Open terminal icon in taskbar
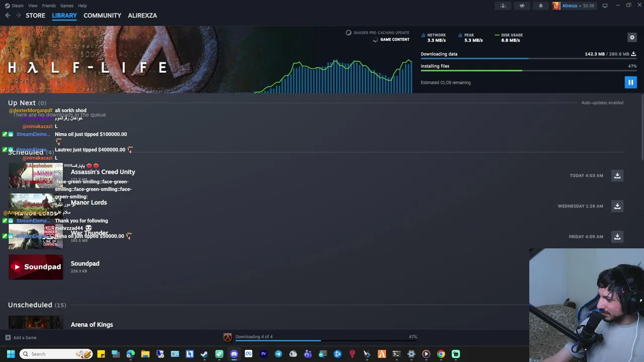The width and height of the screenshot is (644, 362). [x=396, y=354]
